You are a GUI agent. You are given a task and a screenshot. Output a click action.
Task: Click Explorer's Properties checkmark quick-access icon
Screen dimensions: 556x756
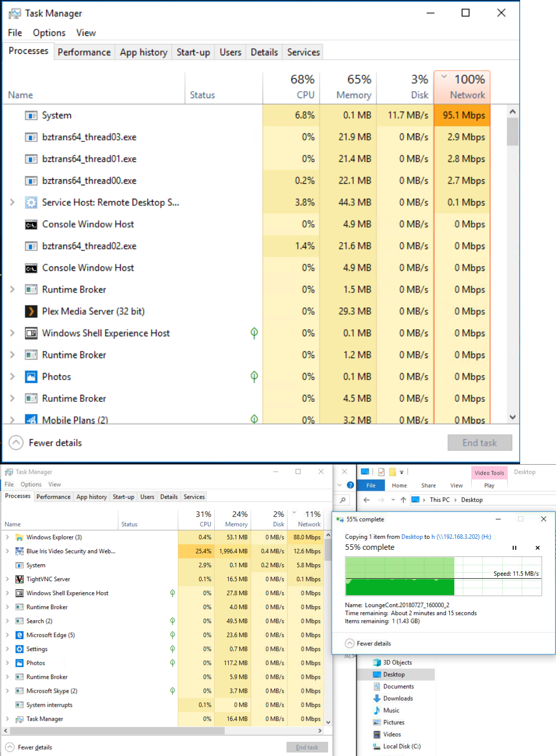coord(381,472)
